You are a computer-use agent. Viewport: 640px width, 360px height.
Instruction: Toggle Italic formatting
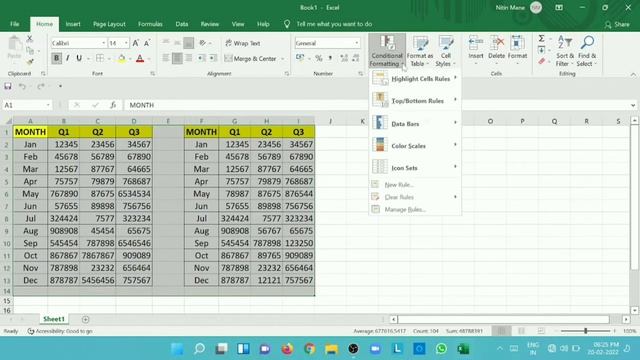pos(68,58)
